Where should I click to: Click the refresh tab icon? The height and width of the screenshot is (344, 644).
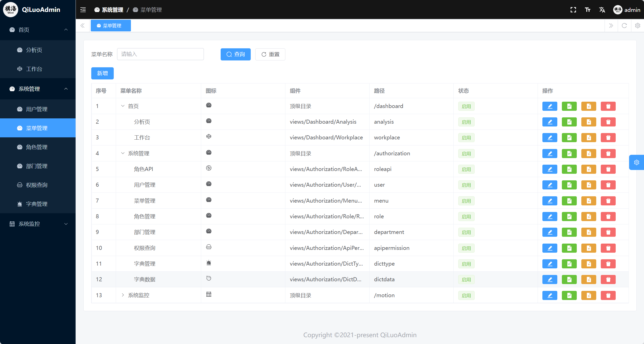(x=624, y=26)
